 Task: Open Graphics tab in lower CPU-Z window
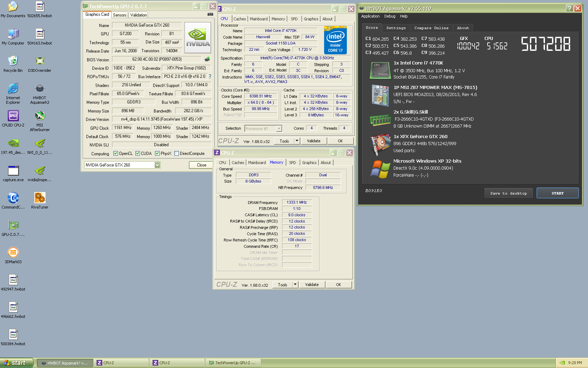(309, 163)
